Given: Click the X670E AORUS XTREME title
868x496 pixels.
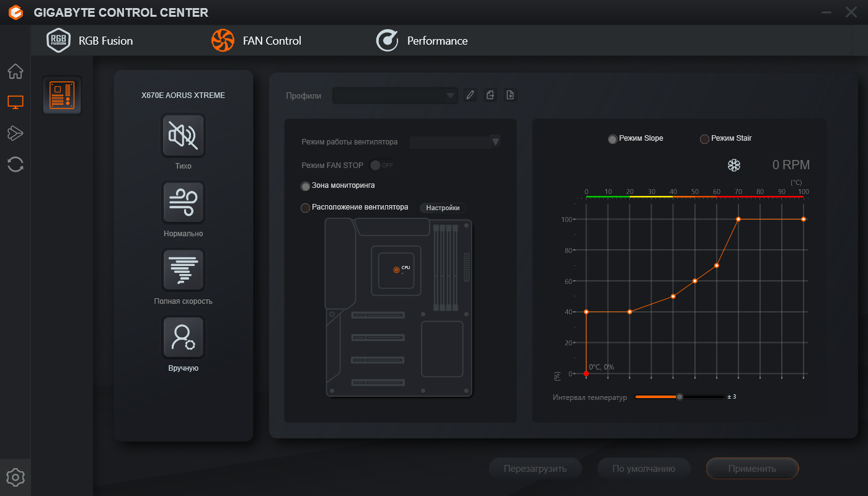Looking at the screenshot, I should 183,95.
